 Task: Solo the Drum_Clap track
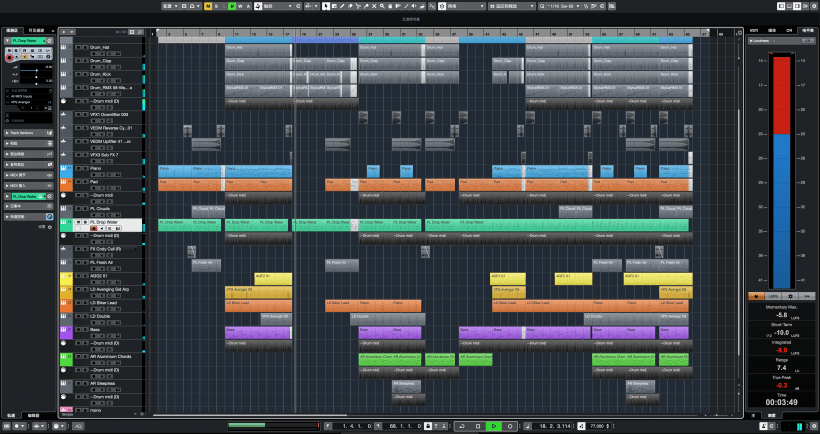coord(85,61)
